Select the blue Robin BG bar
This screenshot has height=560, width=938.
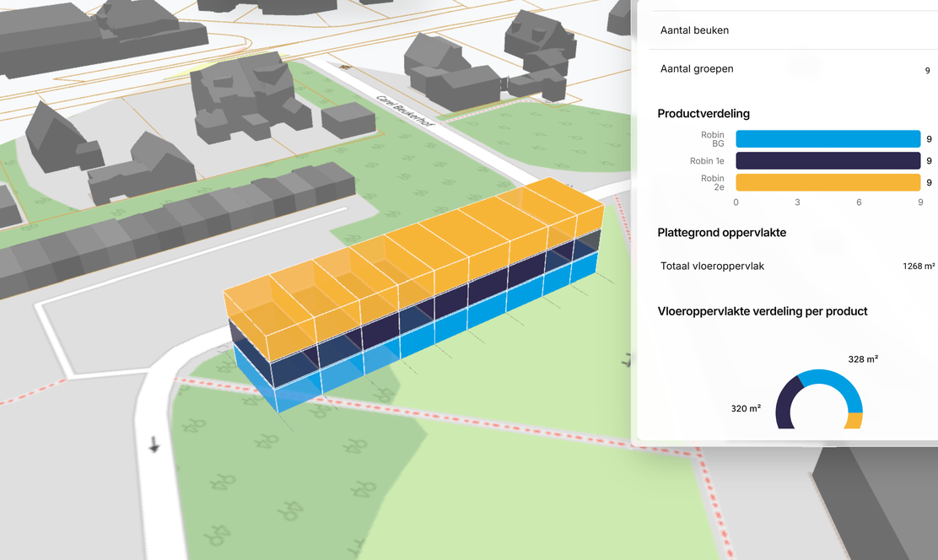[x=827, y=139]
